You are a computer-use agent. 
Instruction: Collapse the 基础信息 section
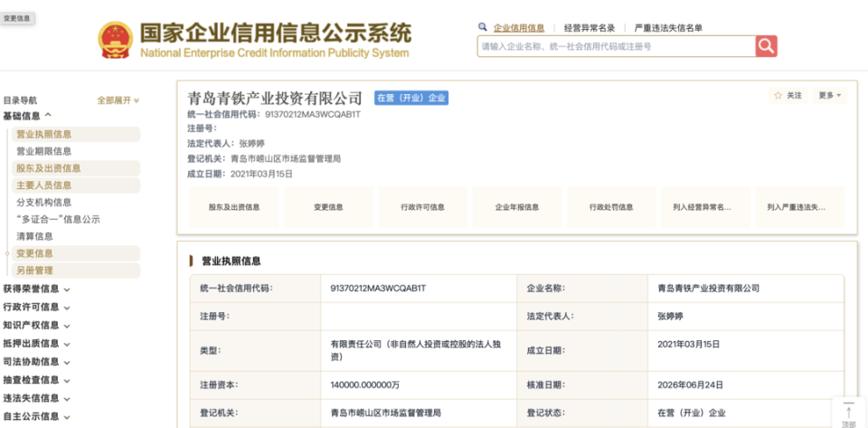[x=27, y=116]
